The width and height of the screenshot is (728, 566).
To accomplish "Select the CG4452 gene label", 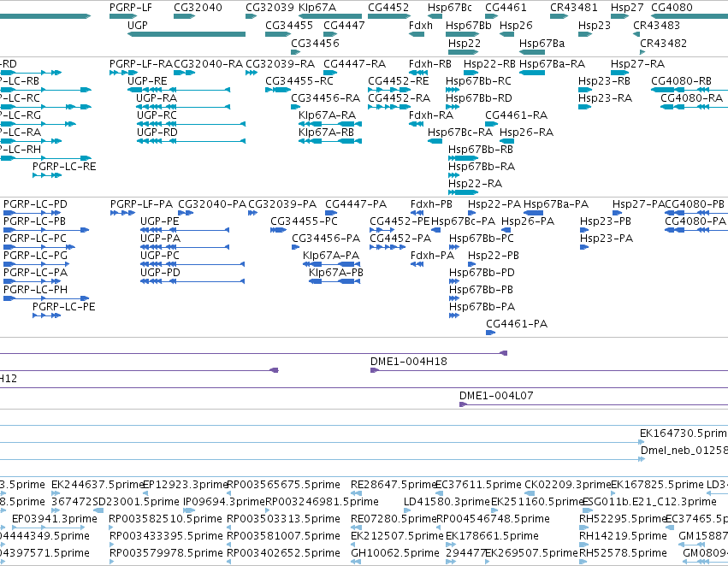I will pos(388,8).
